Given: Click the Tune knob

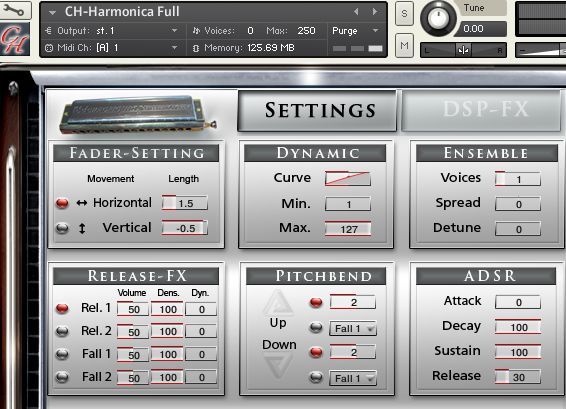Looking at the screenshot, I should click(x=439, y=18).
